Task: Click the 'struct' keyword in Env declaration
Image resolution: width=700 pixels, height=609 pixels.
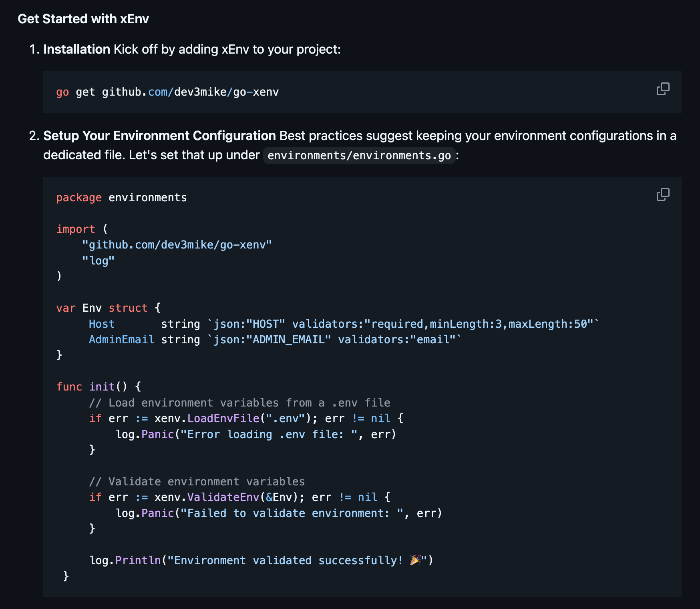Action: 128,308
